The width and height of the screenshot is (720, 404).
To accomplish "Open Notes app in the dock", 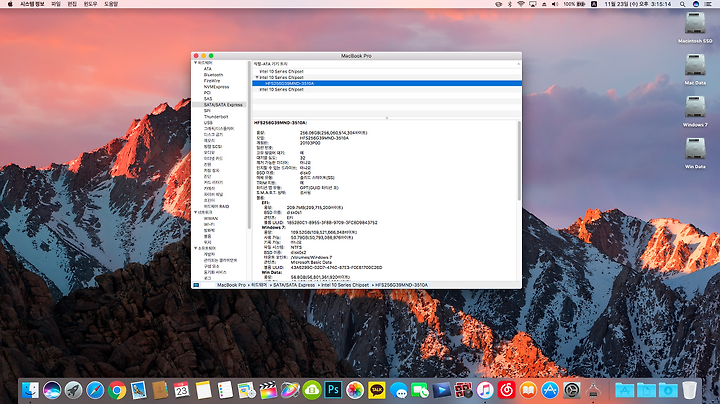I will tap(203, 390).
